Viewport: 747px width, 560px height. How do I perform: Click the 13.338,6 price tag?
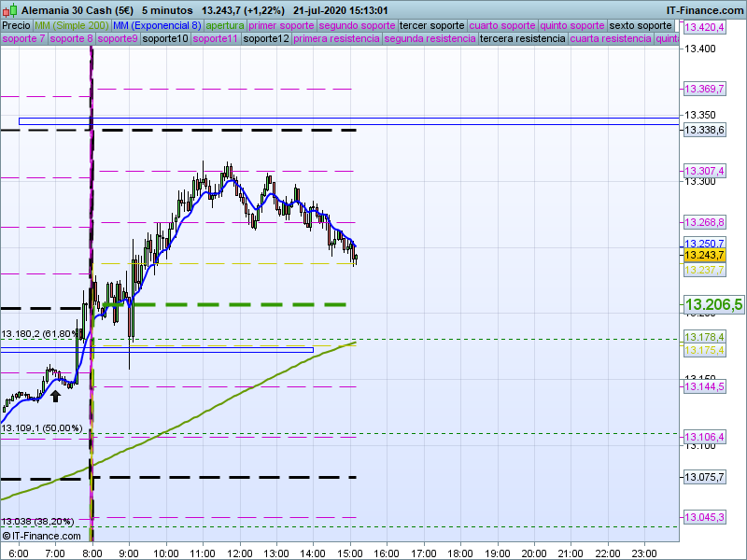[704, 130]
